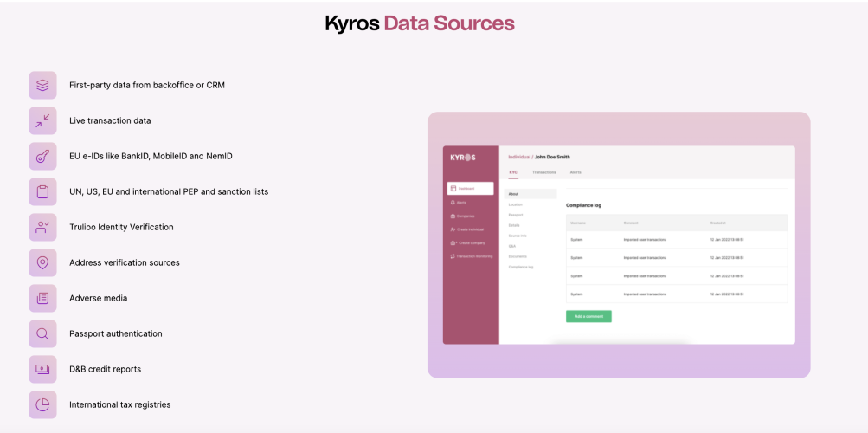The height and width of the screenshot is (433, 868).
Task: Click the Username column header
Action: click(578, 223)
